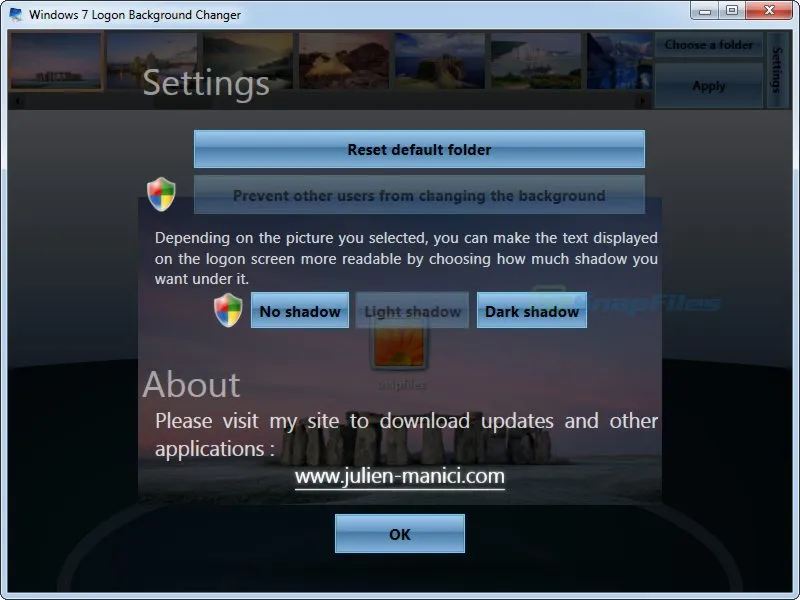Click the About heading text
The height and width of the screenshot is (600, 800).
[191, 384]
